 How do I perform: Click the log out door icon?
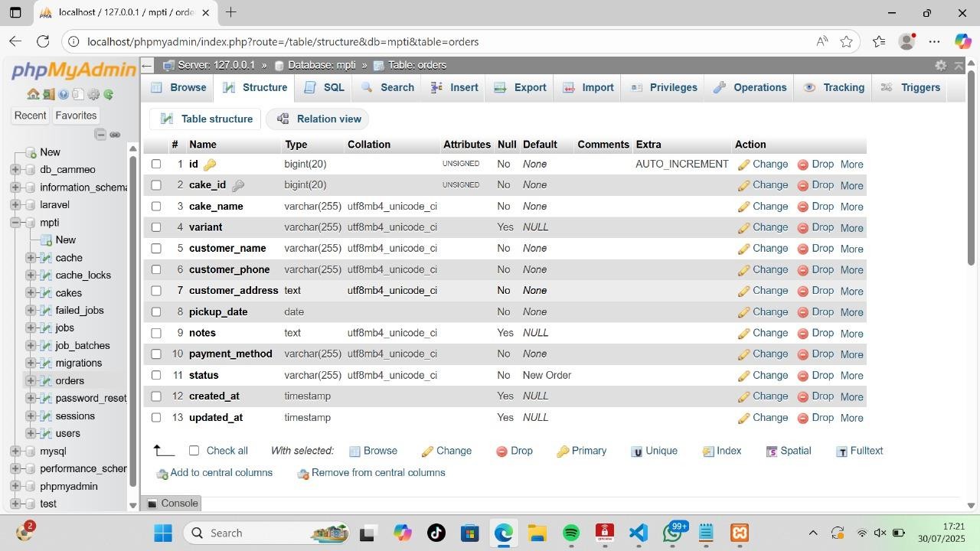(48, 94)
